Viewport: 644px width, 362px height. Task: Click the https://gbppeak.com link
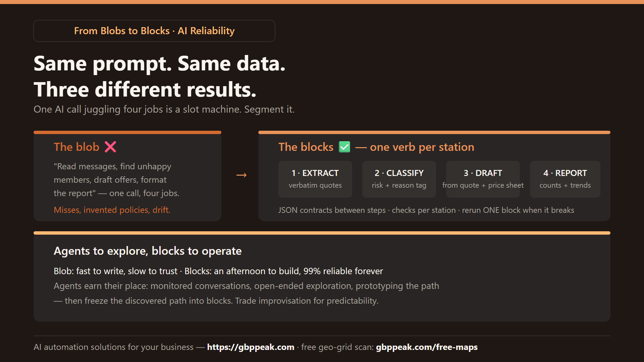coord(251,347)
